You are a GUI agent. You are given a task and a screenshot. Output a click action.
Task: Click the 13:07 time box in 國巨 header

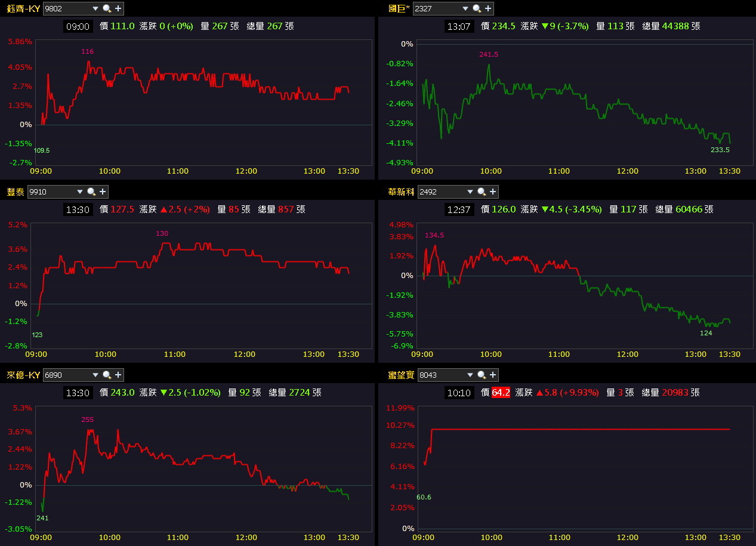[x=459, y=26]
